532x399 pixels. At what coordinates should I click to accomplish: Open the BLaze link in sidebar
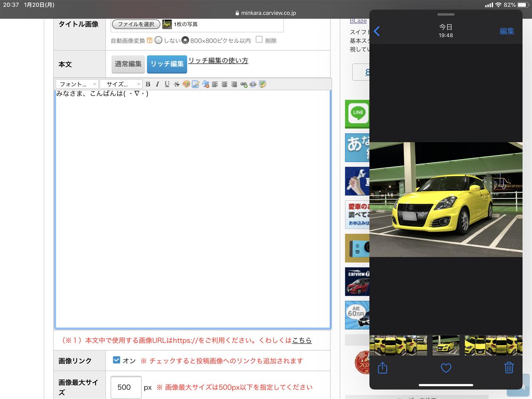click(358, 21)
